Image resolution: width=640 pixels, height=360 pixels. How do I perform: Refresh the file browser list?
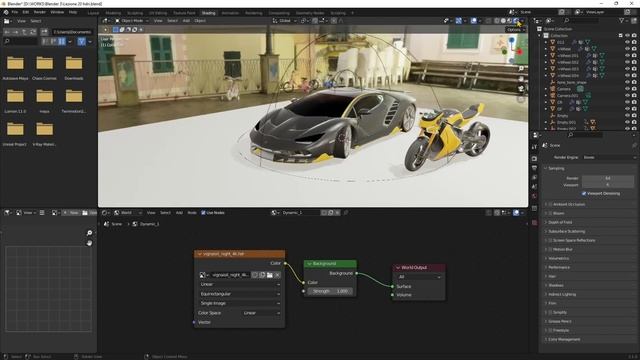click(x=33, y=32)
